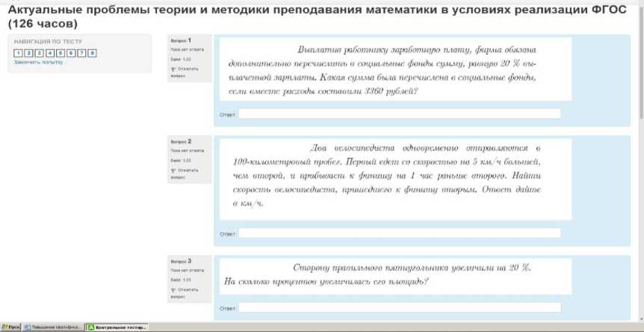The height and width of the screenshot is (332, 644).
Task: Click the 'Закончить попытку' link
Action: pyautogui.click(x=39, y=63)
